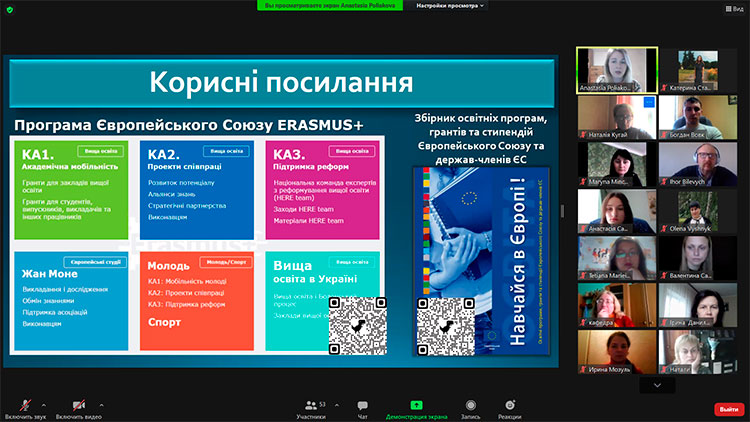Click Грантi для закладів вищої освіти text
The image size is (750, 422).
(x=66, y=187)
